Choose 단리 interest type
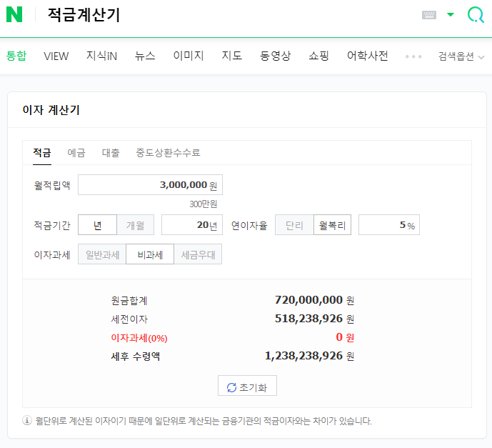492x448 pixels. (294, 225)
